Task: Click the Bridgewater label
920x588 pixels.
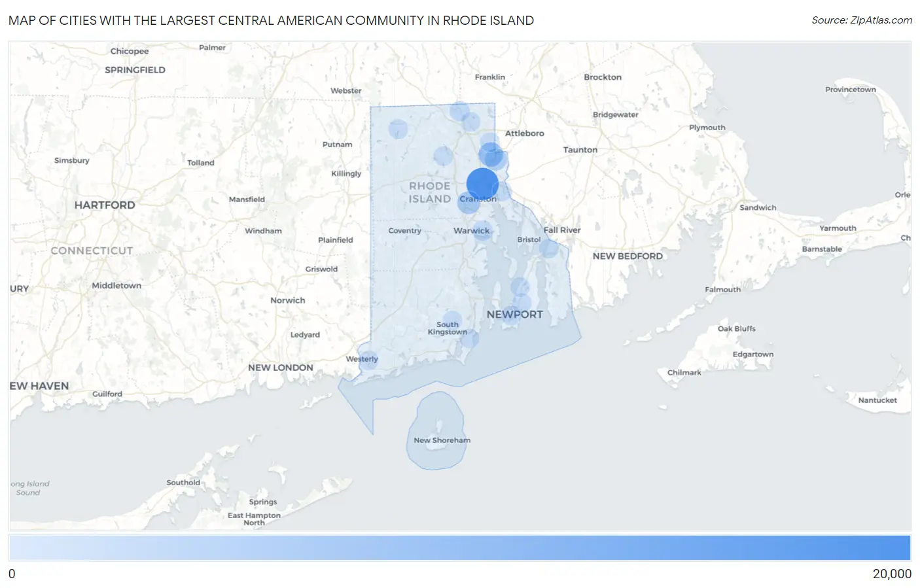Action: pos(616,115)
